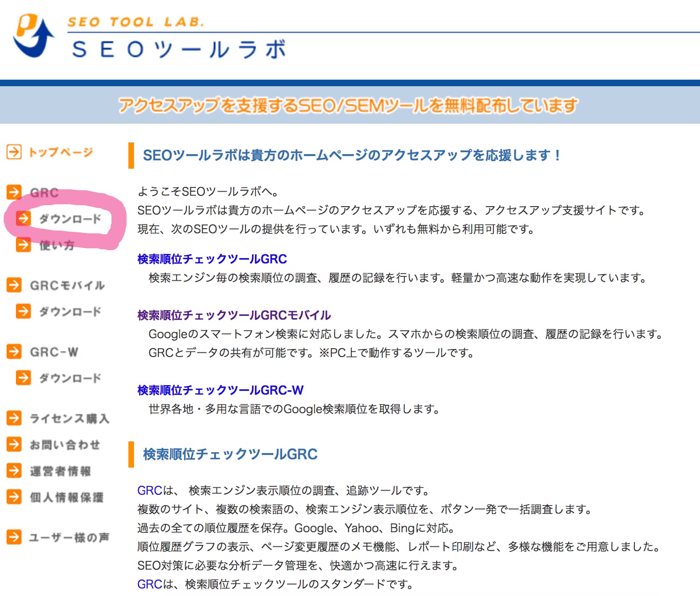Viewport: 700px width, 596px height.
Task: Click the SEO Tool Lab logo icon
Action: click(x=33, y=36)
